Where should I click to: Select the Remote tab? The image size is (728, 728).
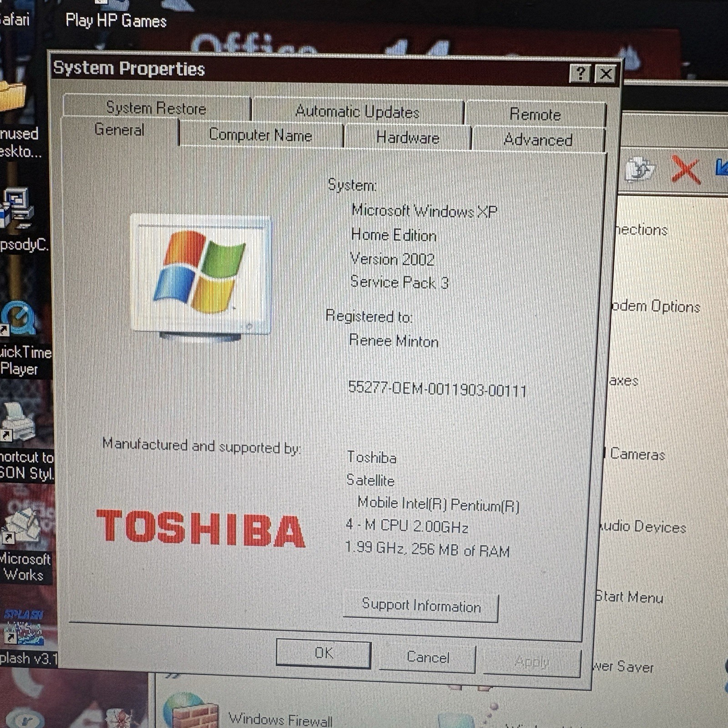(535, 114)
